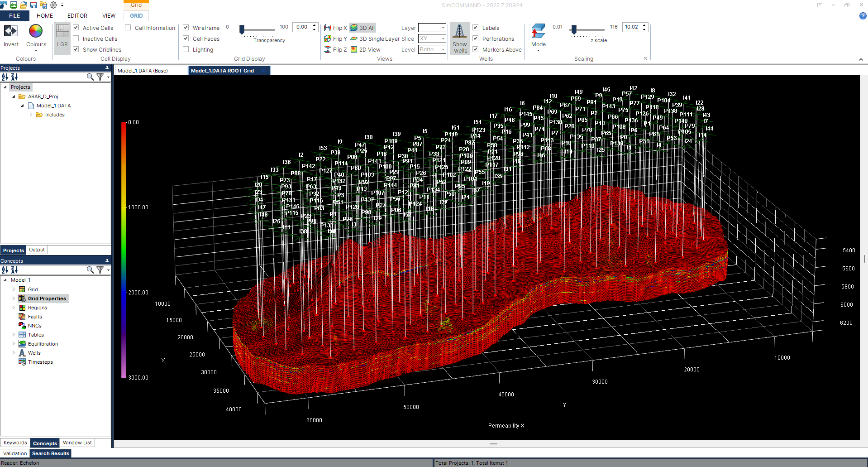Switch to the Keywords tab
Image resolution: width=868 pixels, height=467 pixels.
coord(15,443)
